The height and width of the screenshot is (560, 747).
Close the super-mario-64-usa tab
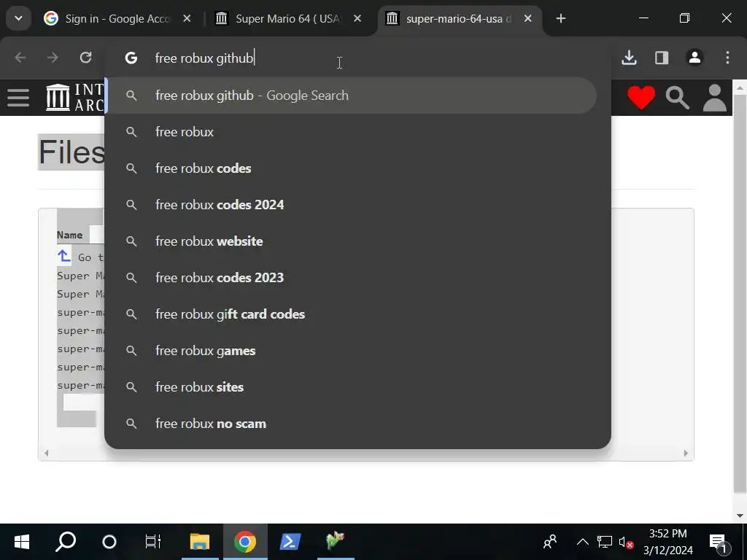[528, 18]
